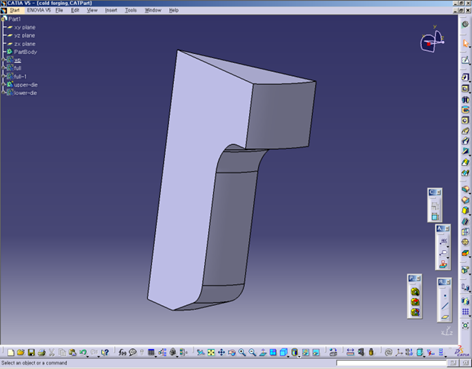Select the upper-die body in tree
Viewport: 472px width, 369px height.
(x=26, y=85)
